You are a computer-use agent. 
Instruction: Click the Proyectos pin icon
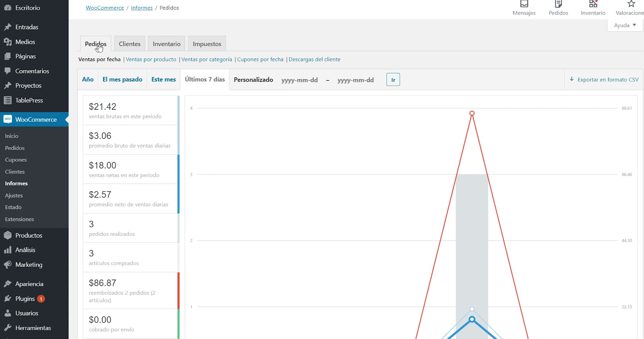(x=7, y=85)
